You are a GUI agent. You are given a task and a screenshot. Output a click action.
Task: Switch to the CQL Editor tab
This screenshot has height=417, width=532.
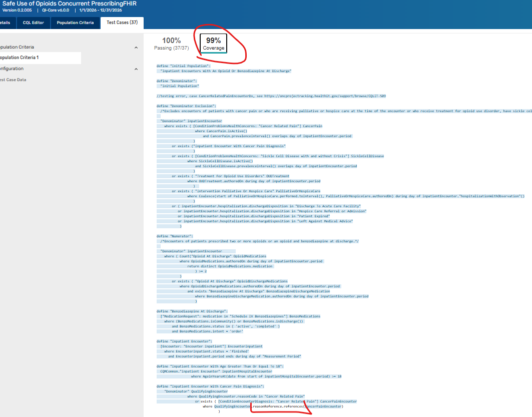coord(33,23)
